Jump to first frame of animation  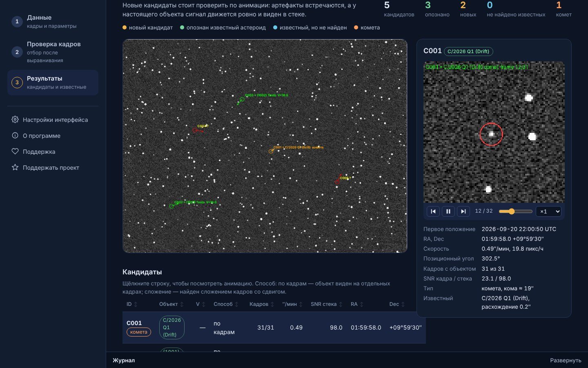click(x=433, y=211)
